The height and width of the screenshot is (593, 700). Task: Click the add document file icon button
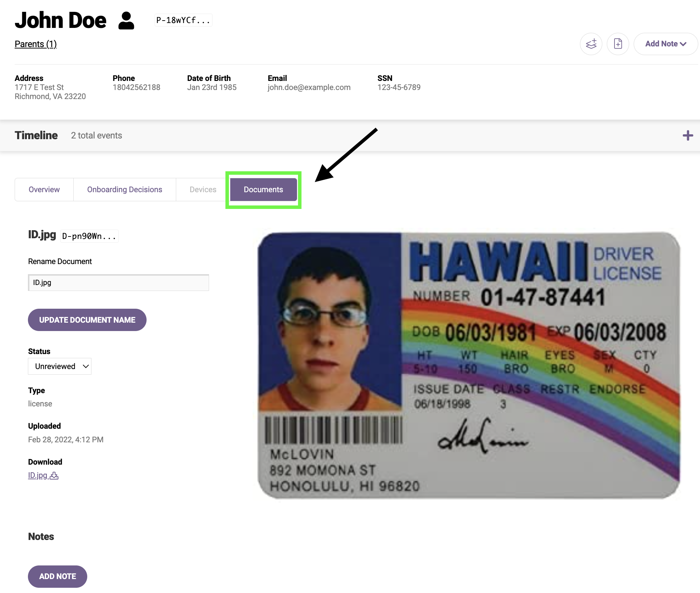(618, 44)
